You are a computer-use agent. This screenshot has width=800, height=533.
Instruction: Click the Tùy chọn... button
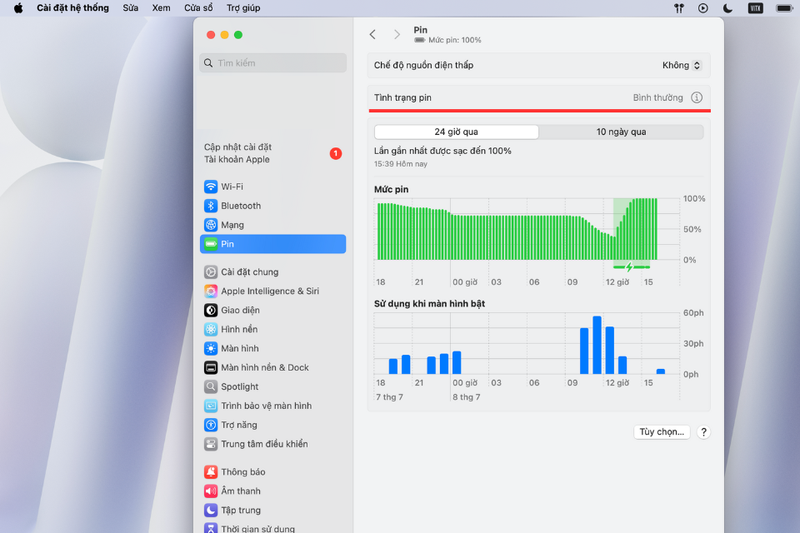(x=662, y=432)
